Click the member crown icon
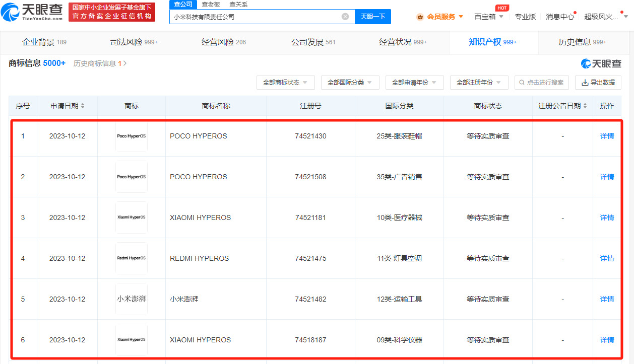This screenshot has width=634, height=364. [x=420, y=17]
